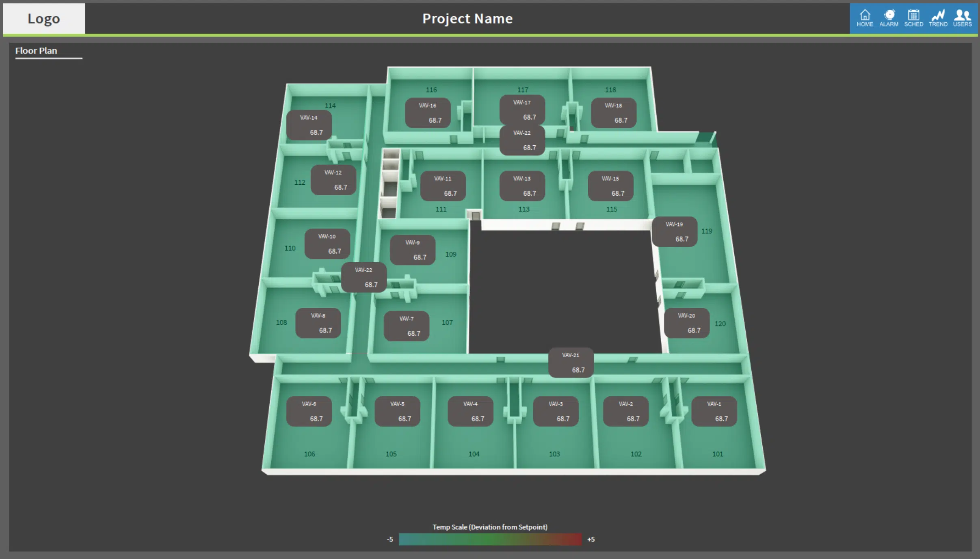980x559 pixels.
Task: Click room number 104 label
Action: (474, 454)
